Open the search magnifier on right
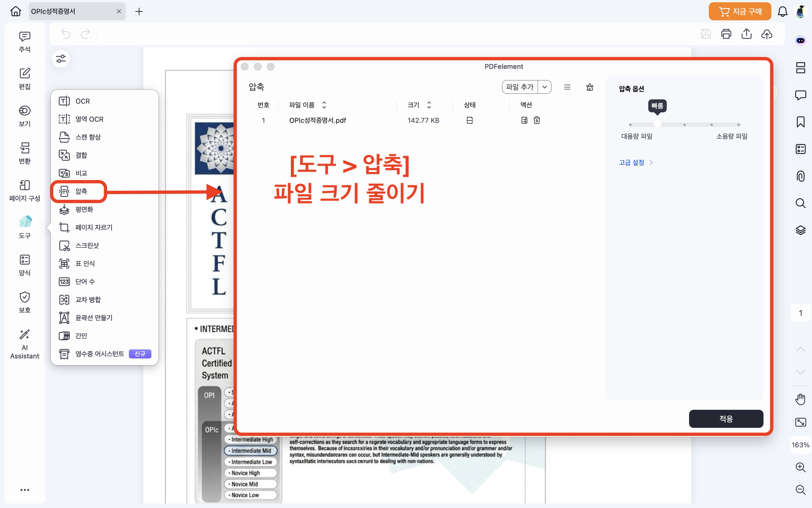Viewport: 812px width, 508px height. 801,203
